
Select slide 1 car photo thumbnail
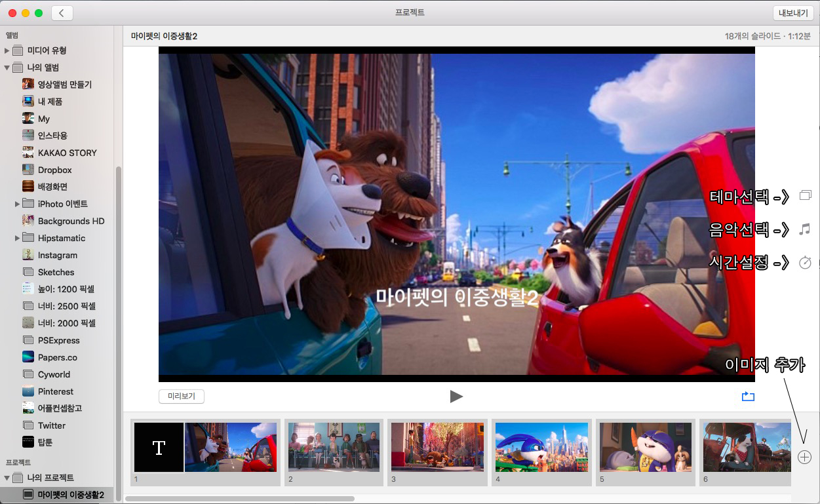[x=231, y=447]
